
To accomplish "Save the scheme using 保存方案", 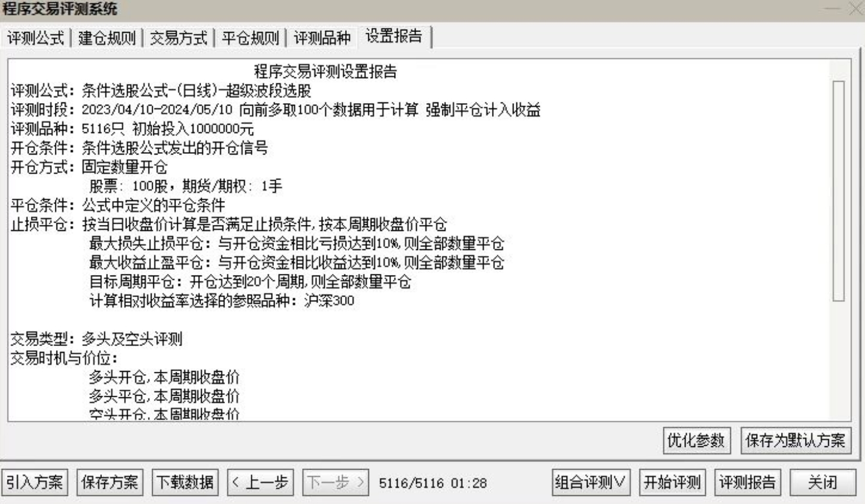I will click(110, 482).
